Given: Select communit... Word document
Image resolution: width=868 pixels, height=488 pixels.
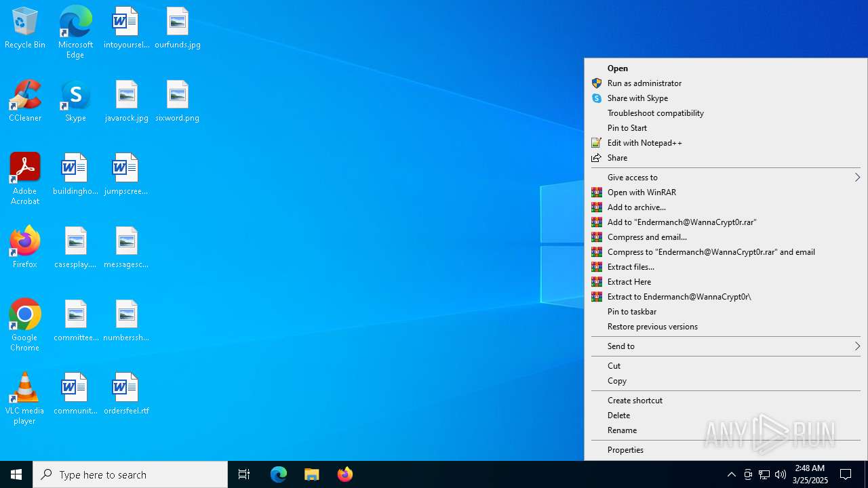Looking at the screenshot, I should point(75,394).
